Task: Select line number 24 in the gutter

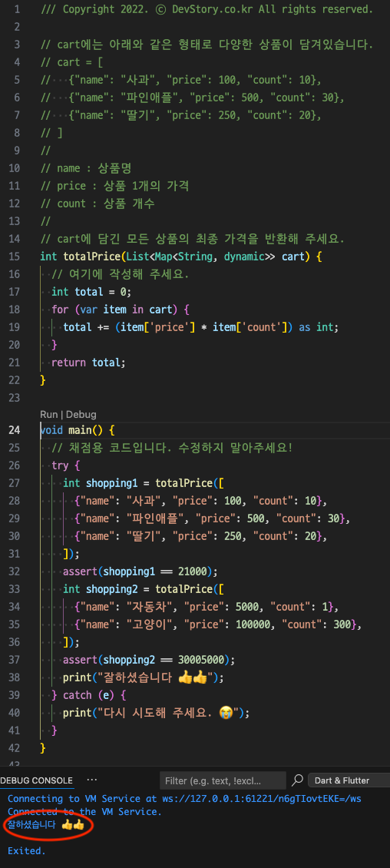Action: pyautogui.click(x=15, y=430)
